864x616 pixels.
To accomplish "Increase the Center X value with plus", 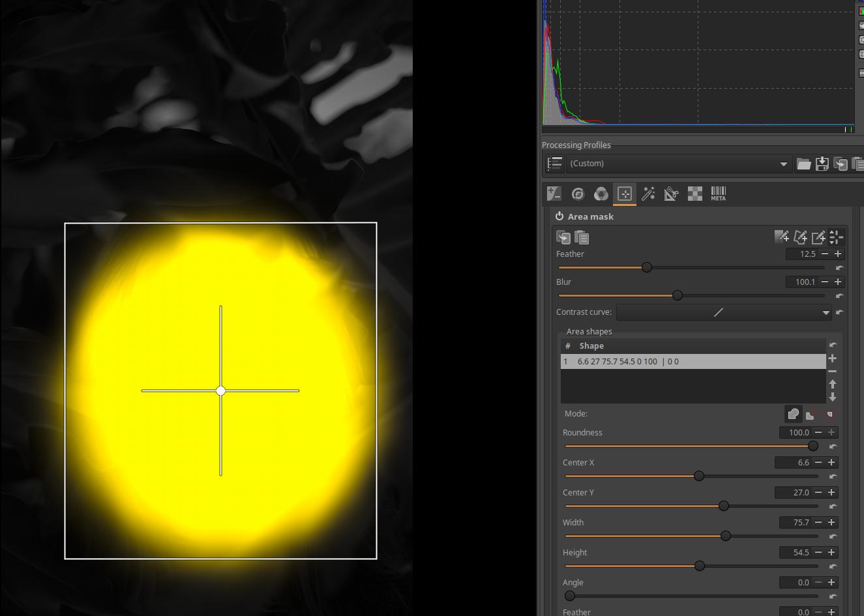I will tap(831, 462).
